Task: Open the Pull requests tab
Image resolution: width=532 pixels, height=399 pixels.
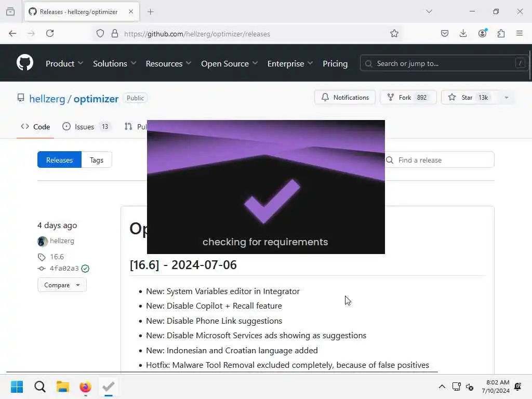Action: (x=136, y=127)
